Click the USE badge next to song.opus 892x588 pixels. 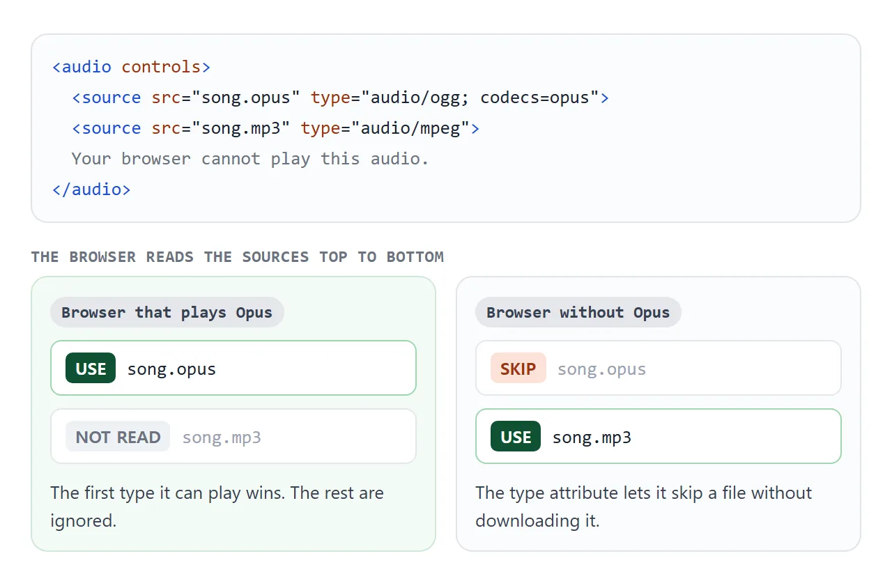[91, 369]
